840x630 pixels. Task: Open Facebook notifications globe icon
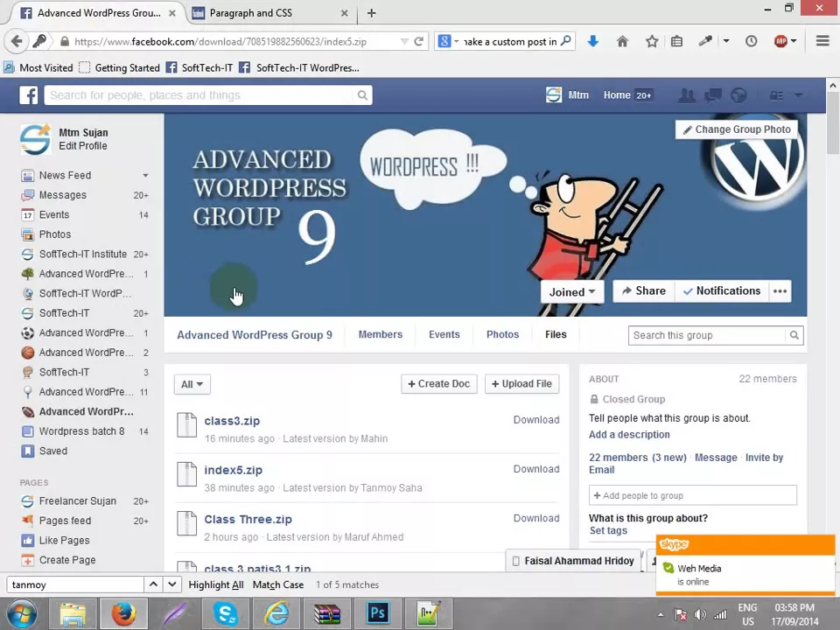pyautogui.click(x=738, y=95)
